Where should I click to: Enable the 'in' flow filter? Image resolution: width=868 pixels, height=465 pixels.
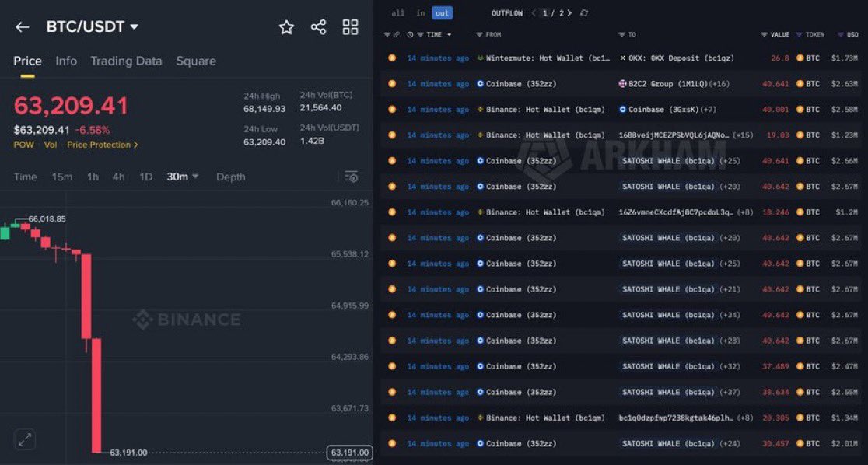419,12
